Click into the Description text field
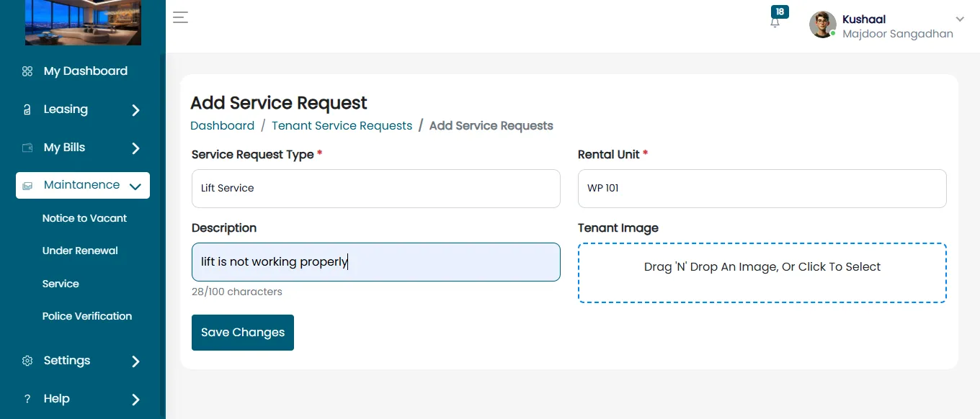The height and width of the screenshot is (419, 980). [376, 262]
